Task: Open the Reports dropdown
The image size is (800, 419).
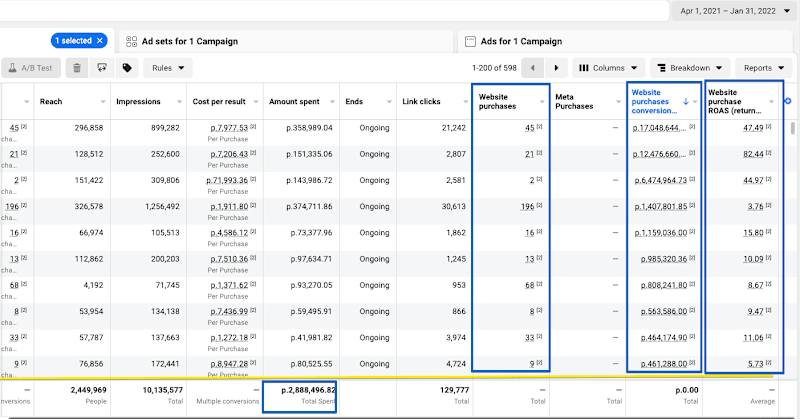Action: pyautogui.click(x=764, y=68)
